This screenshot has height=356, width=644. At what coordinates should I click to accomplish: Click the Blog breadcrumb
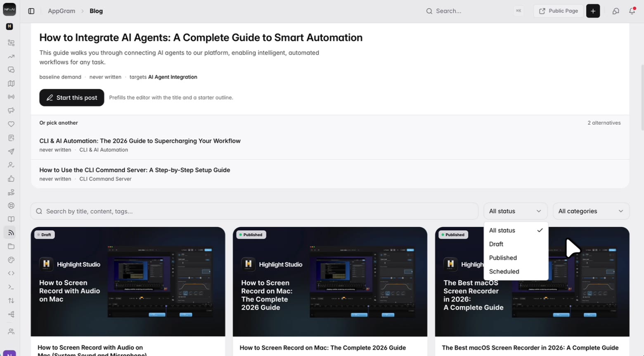(x=96, y=11)
